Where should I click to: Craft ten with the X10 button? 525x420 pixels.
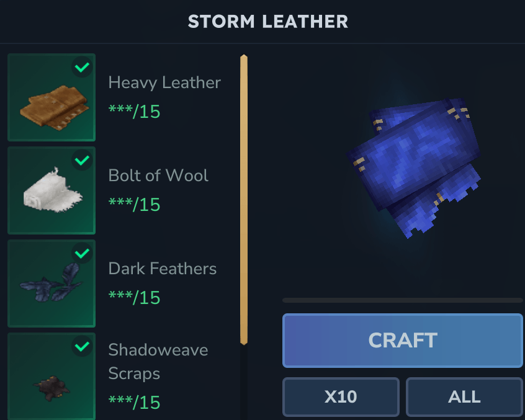341,397
